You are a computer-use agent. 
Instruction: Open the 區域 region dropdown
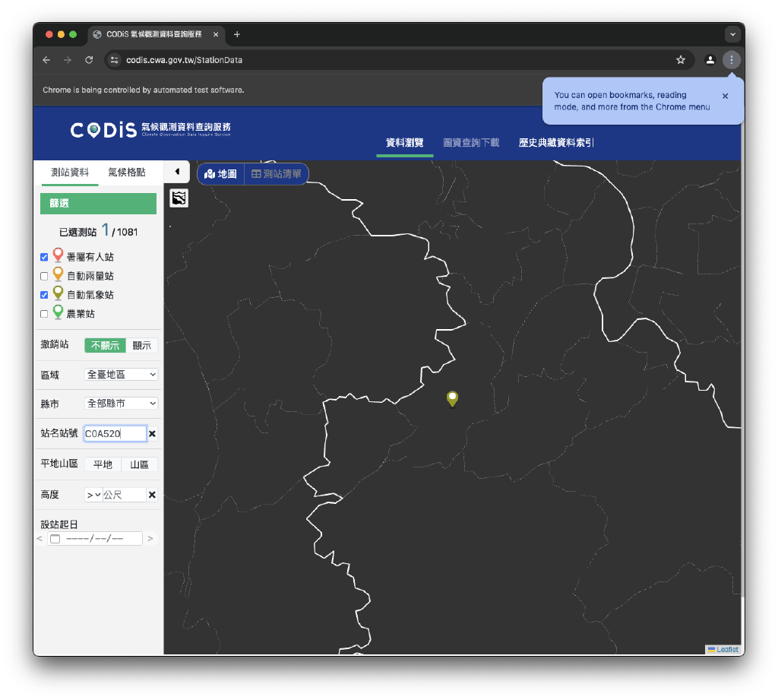[121, 374]
